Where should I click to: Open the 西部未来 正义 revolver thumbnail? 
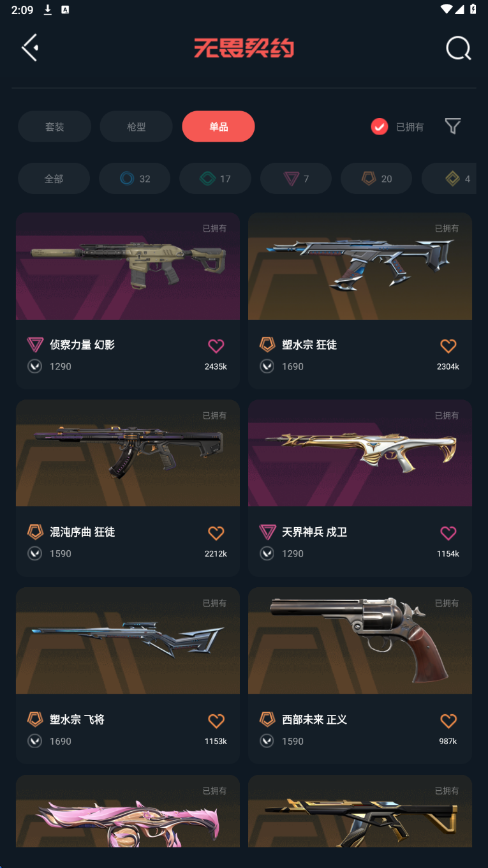(x=360, y=641)
